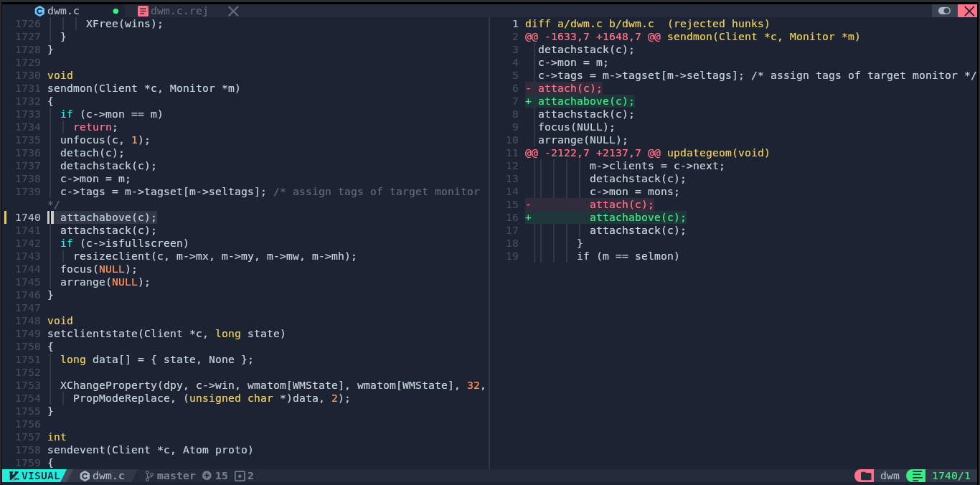
Task: Click the m->clients = c->next; line
Action: point(657,166)
